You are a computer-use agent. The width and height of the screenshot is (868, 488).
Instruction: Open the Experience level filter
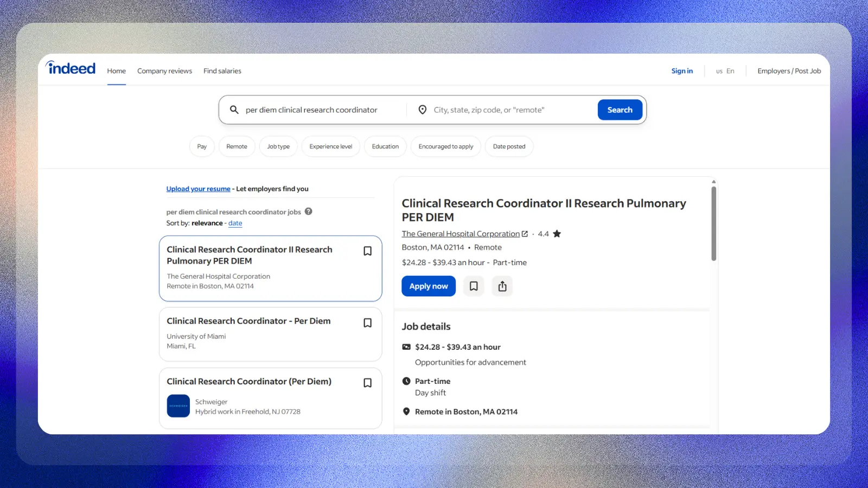(x=331, y=146)
